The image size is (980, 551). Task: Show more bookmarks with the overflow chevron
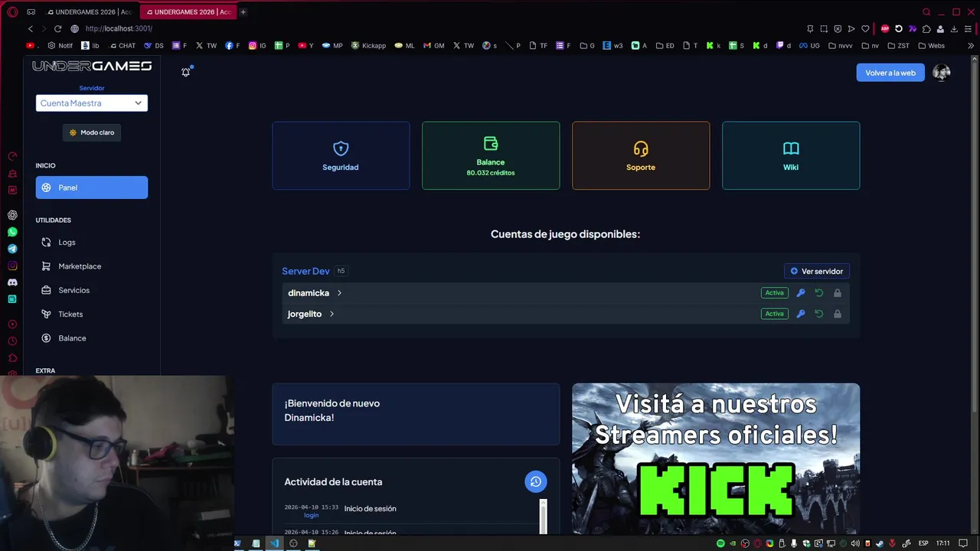(x=971, y=46)
